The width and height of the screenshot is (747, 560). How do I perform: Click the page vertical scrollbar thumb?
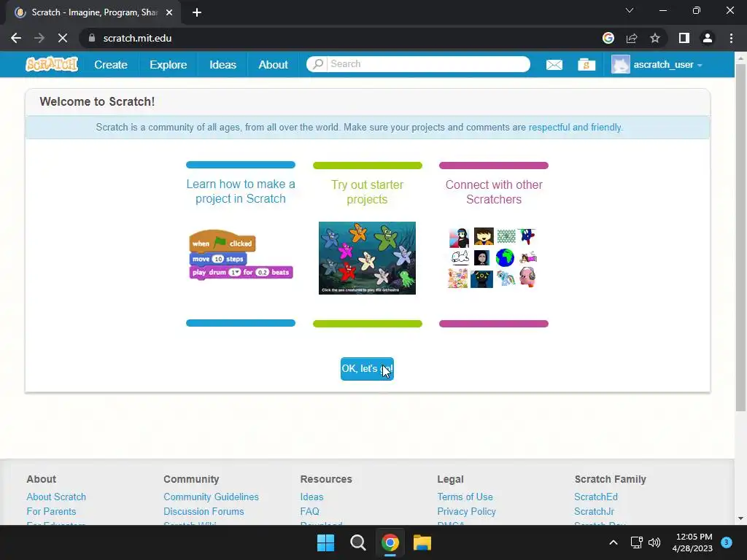click(741, 237)
